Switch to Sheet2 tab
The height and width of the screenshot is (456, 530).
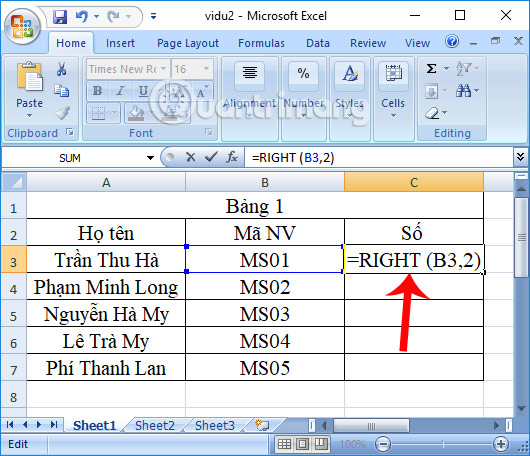coord(155,425)
